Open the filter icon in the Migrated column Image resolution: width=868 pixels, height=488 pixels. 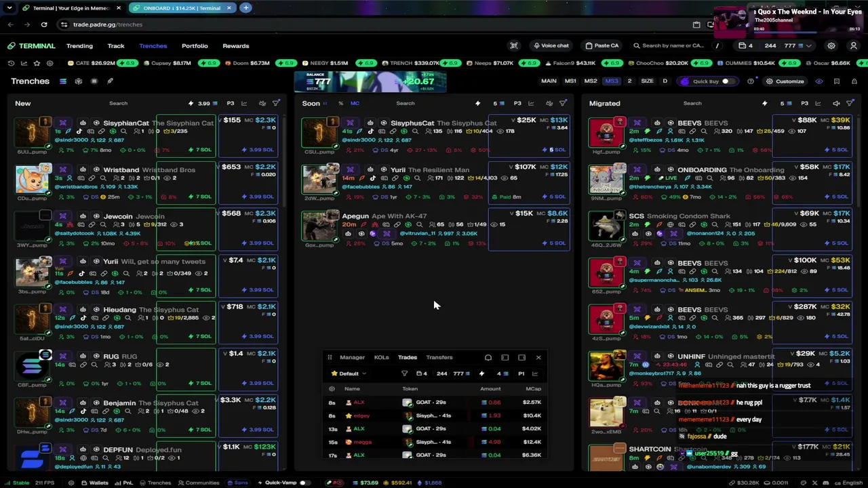tap(850, 104)
